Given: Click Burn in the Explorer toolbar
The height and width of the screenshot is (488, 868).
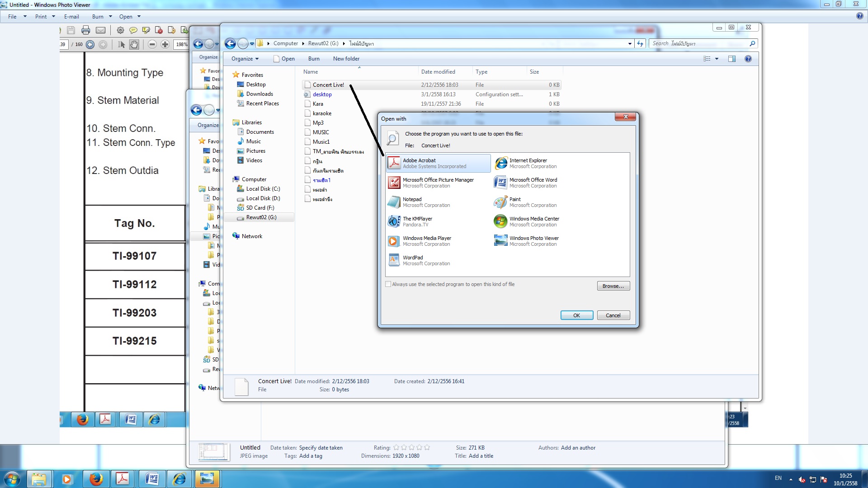Looking at the screenshot, I should click(x=314, y=59).
